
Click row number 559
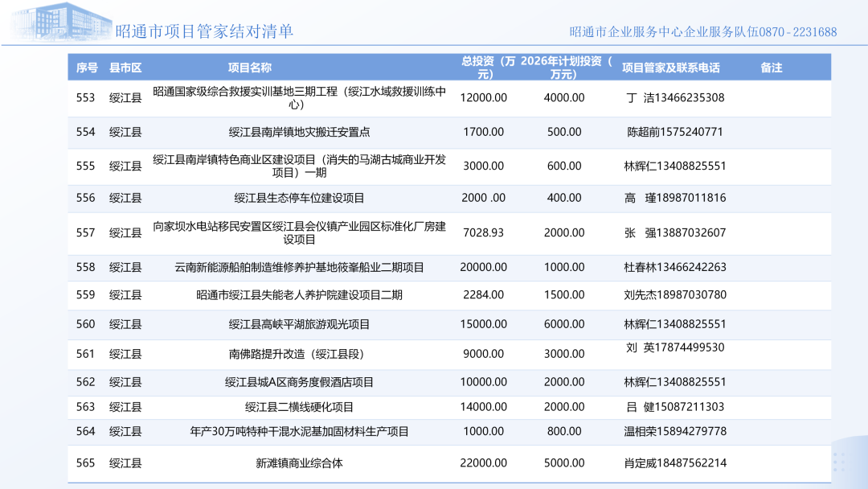86,295
